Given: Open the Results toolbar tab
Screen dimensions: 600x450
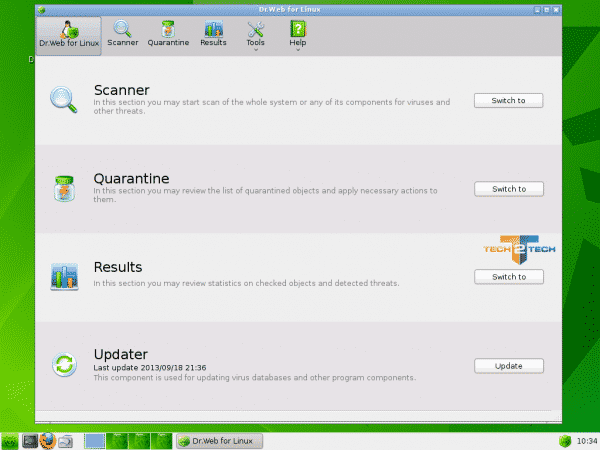Looking at the screenshot, I should 214,34.
